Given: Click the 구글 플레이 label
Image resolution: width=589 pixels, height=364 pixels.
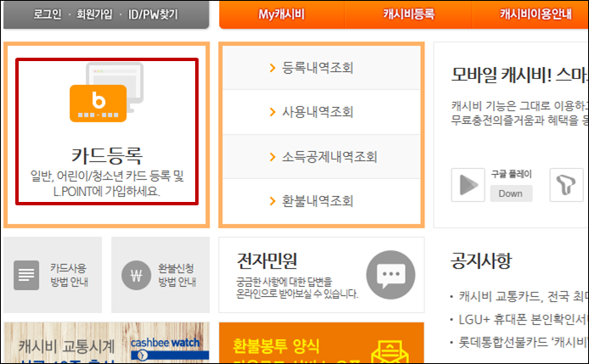Looking at the screenshot, I should [511, 174].
